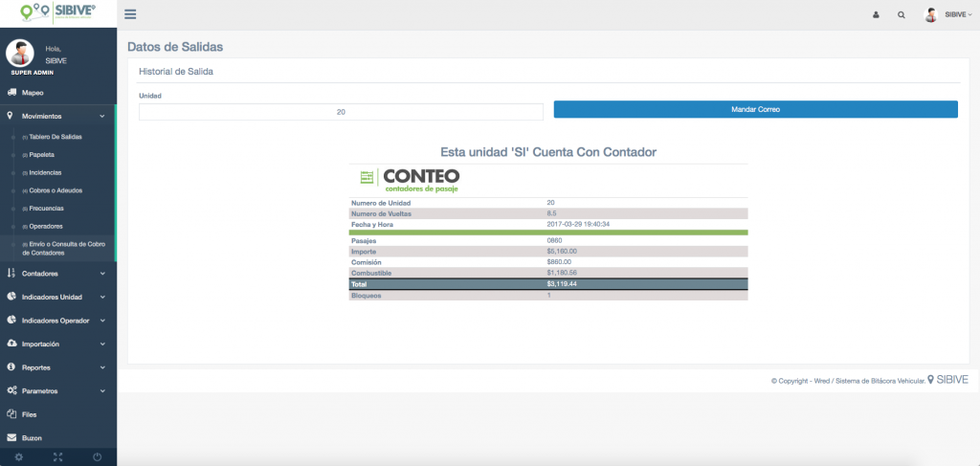Click the Unidad input field
Viewport: 980px width, 466px height.
(341, 112)
